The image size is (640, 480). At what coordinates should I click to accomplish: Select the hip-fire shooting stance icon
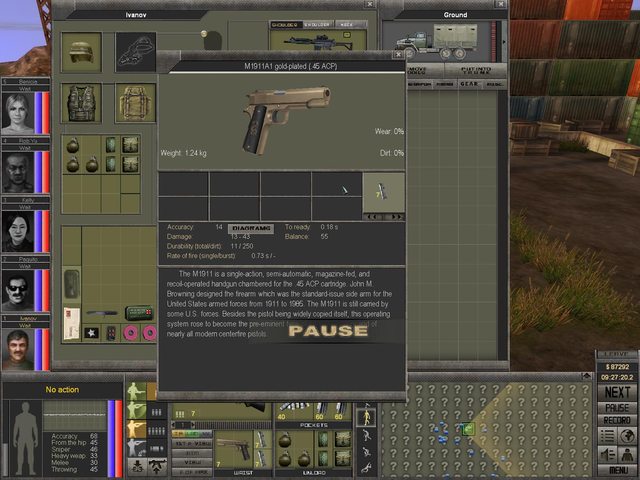coord(136,392)
